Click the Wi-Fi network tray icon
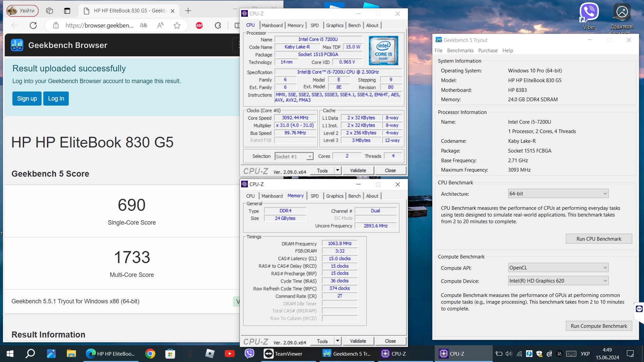 (519, 354)
